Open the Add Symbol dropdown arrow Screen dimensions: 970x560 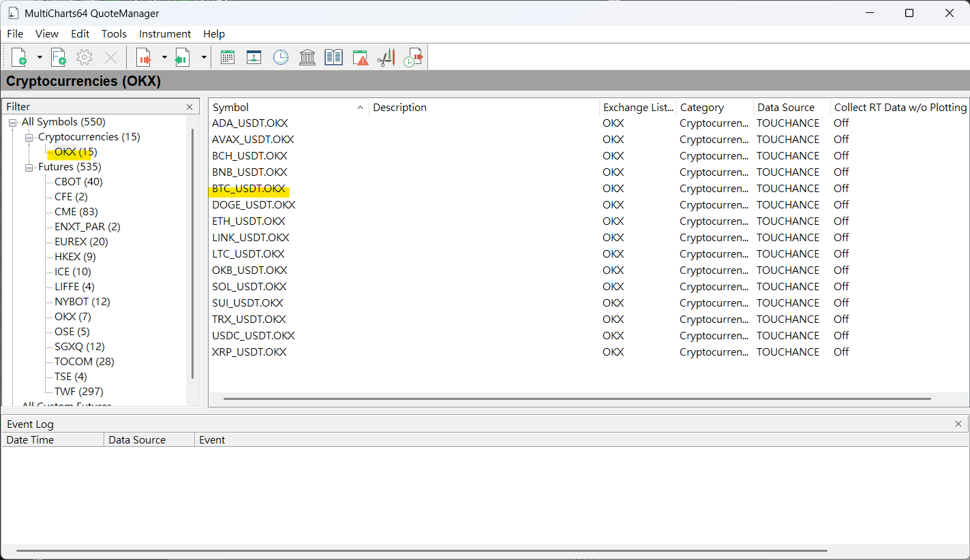click(x=40, y=58)
